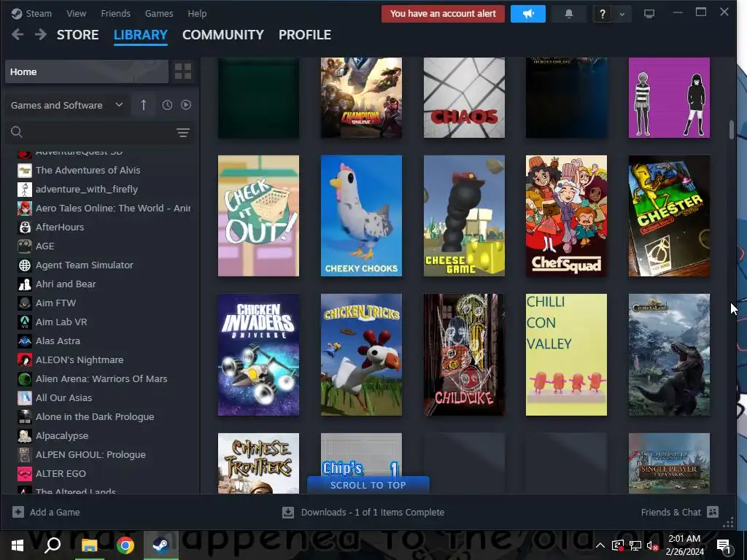Screen dimensions: 747x560
Task: Go forward with the right navigation arrow
Action: 41,34
